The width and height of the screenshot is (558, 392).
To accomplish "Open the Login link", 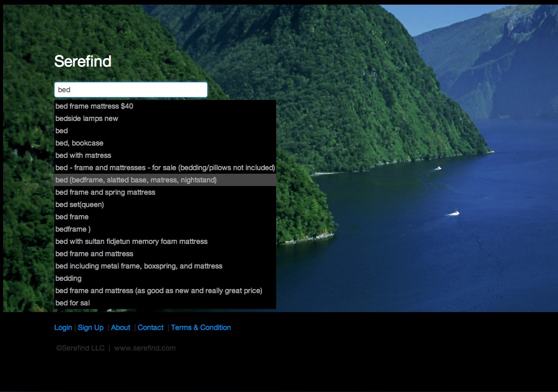I will (63, 327).
